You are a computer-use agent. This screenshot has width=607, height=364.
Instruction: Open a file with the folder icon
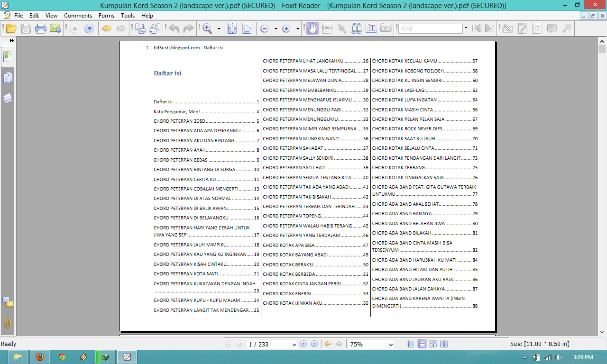tap(11, 29)
